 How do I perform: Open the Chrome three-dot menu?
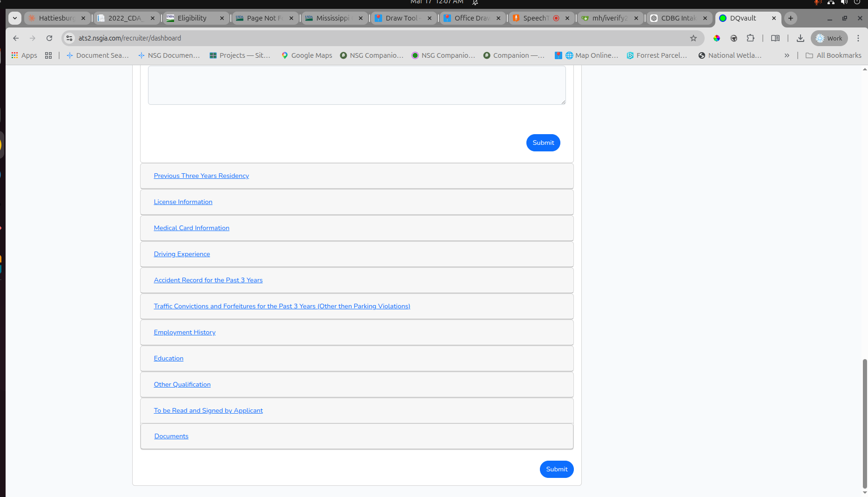(858, 38)
